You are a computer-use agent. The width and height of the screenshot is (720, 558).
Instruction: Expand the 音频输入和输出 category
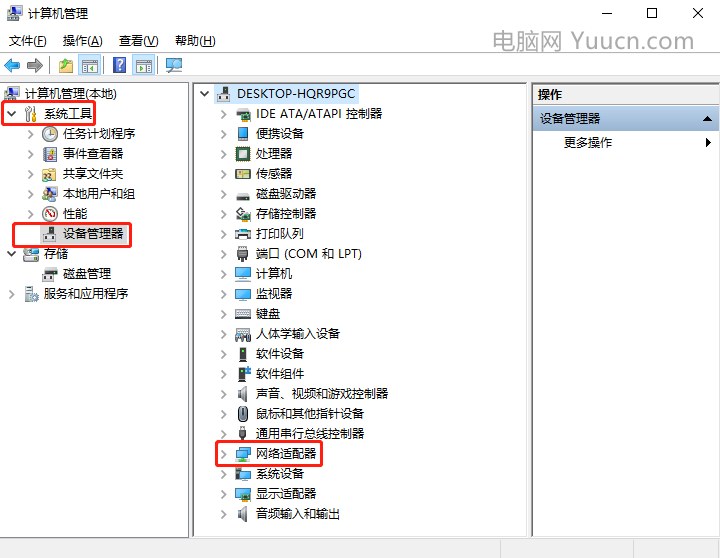[224, 514]
